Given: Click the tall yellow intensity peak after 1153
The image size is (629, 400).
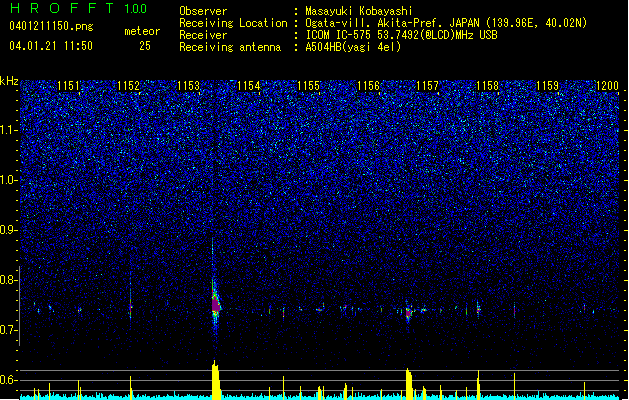Looking at the screenshot, I should tap(216, 380).
